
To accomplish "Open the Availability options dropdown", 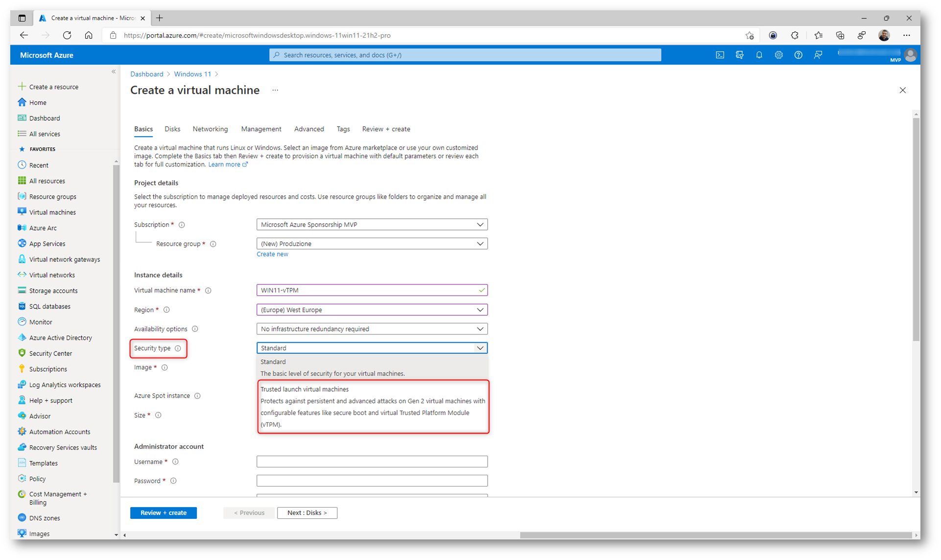I will click(372, 328).
